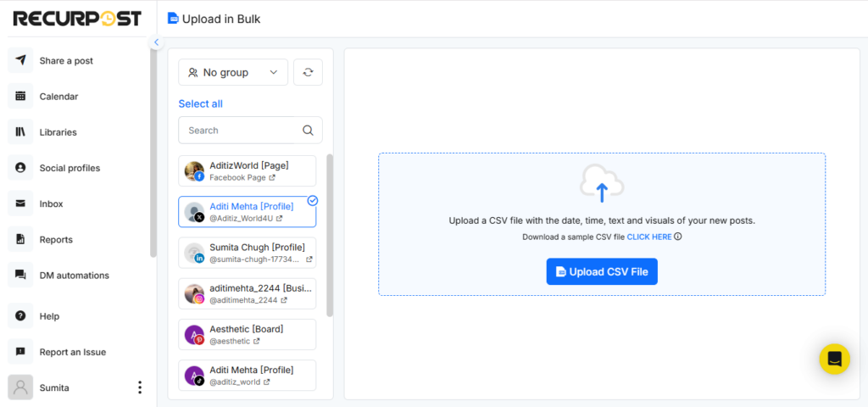
Task: Click the Sumita user avatar
Action: click(20, 387)
